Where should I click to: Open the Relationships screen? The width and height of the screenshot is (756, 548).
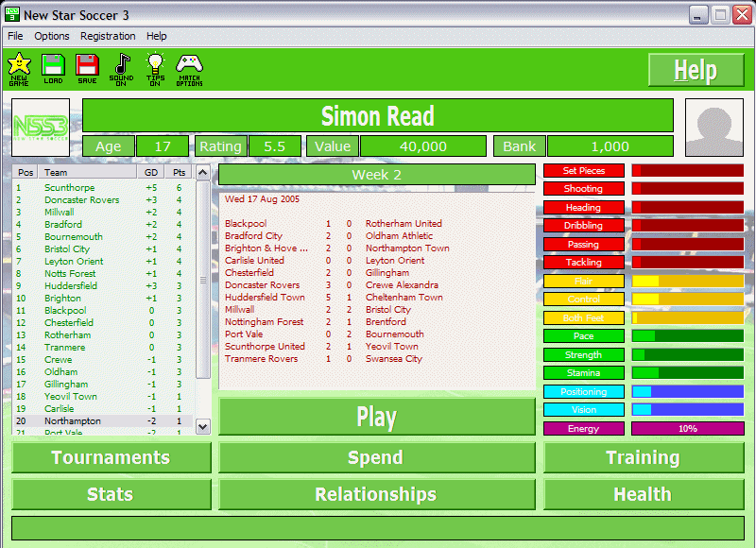[376, 494]
